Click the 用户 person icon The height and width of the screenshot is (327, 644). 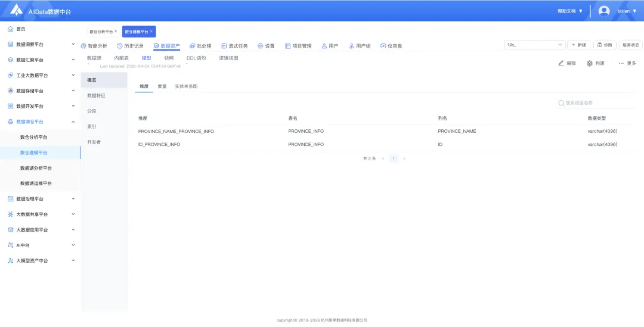324,46
